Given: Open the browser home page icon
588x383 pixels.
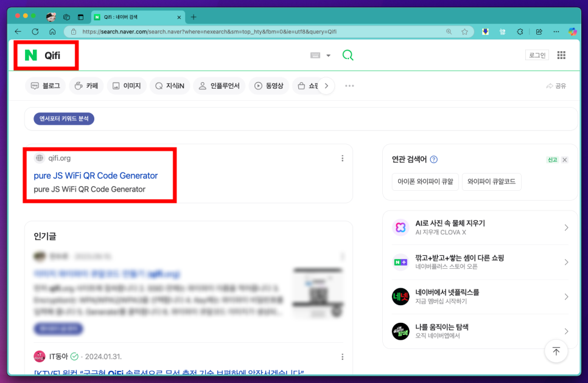Looking at the screenshot, I should pyautogui.click(x=52, y=32).
